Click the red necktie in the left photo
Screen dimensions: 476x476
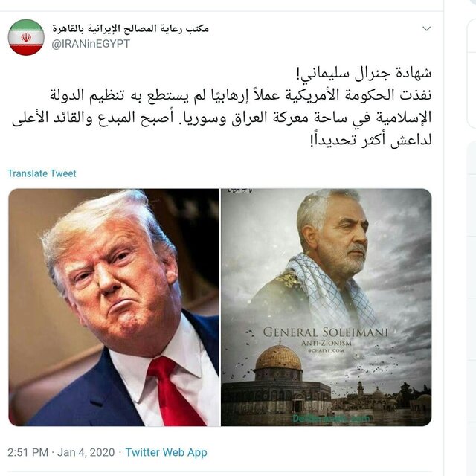[x=175, y=392]
